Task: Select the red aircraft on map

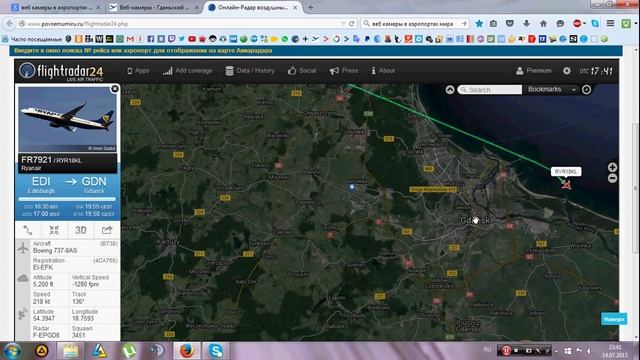Action: point(566,184)
